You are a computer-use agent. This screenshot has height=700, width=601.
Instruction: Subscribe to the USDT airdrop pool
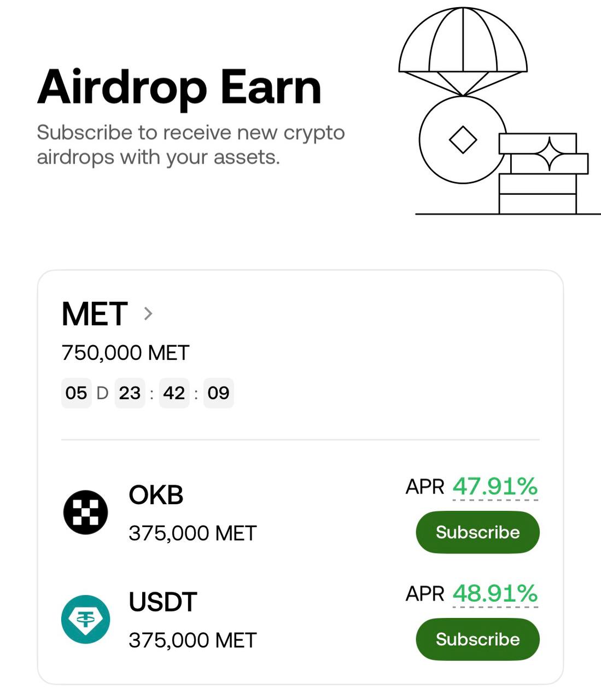tap(477, 639)
